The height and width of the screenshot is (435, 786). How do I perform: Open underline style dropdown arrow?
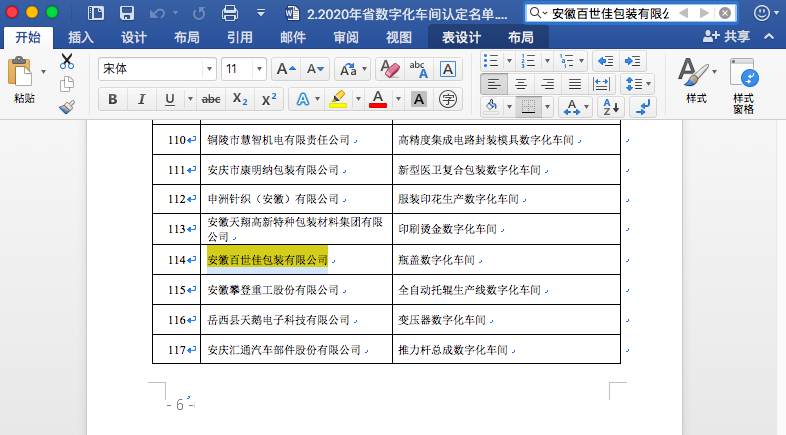point(190,99)
